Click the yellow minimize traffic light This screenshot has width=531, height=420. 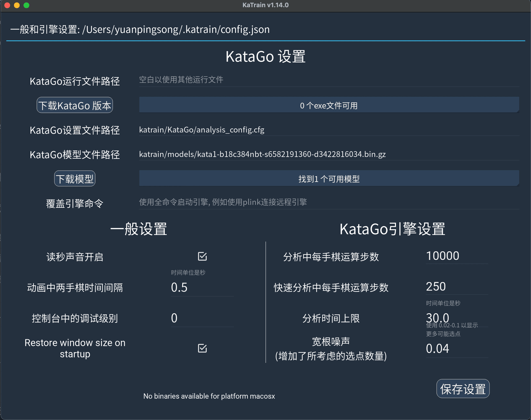(17, 5)
